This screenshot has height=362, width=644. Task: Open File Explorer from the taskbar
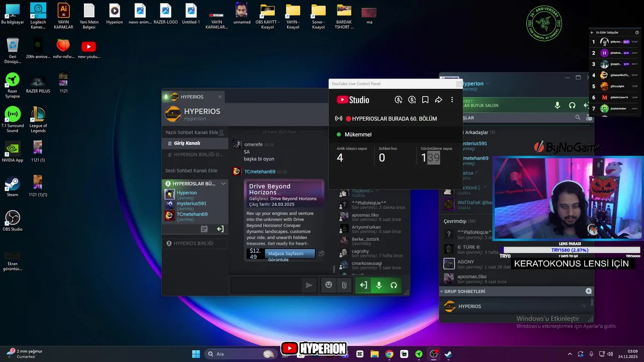(x=374, y=354)
